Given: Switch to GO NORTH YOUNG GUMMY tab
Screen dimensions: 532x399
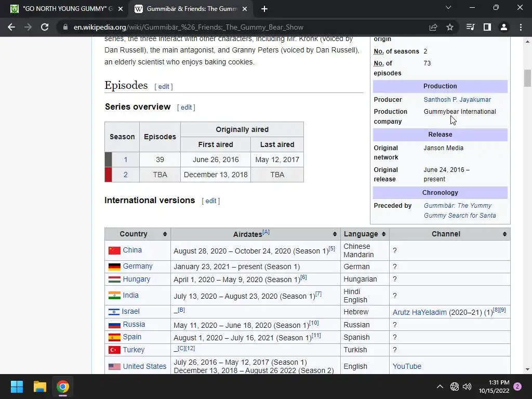Looking at the screenshot, I should pos(67,9).
